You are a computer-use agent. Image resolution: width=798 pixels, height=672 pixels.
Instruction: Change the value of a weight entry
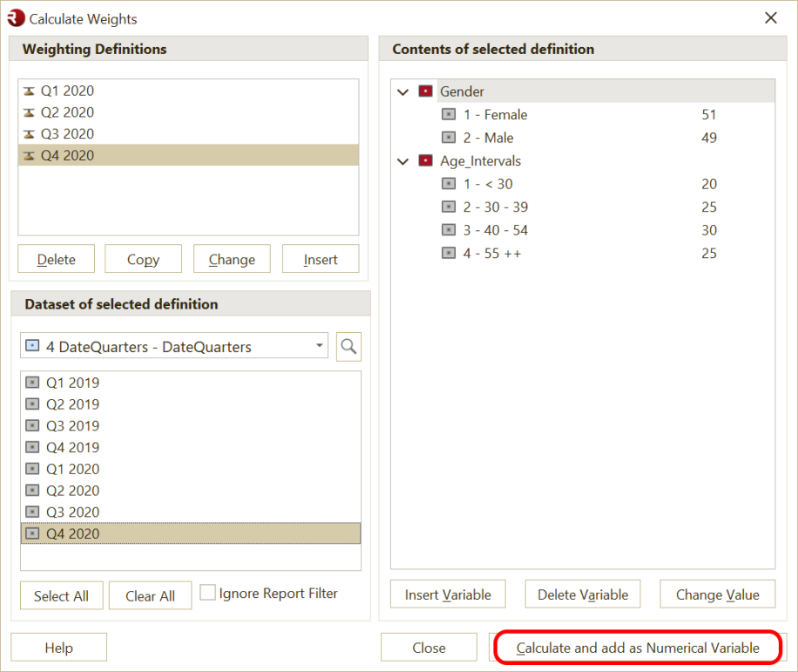[x=717, y=594]
